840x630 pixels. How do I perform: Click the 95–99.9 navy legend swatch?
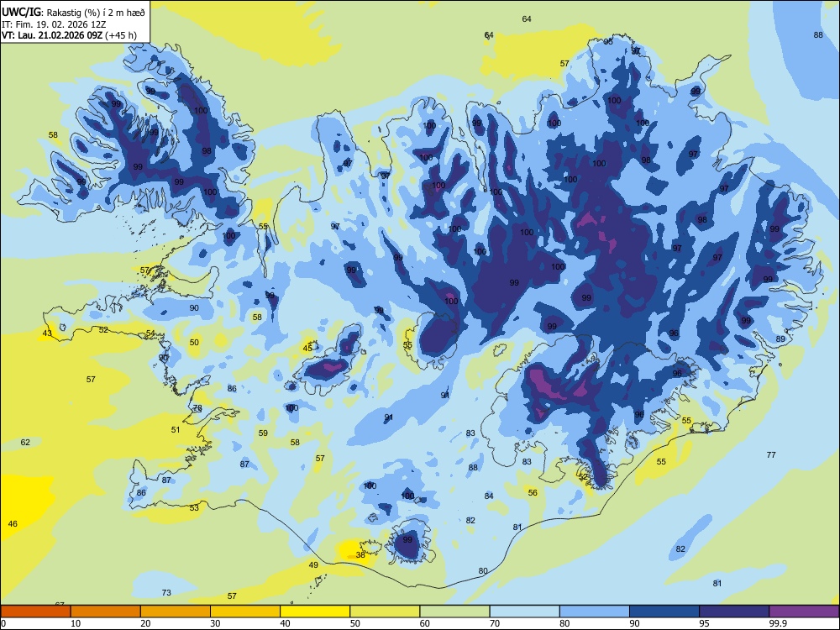tap(734, 612)
